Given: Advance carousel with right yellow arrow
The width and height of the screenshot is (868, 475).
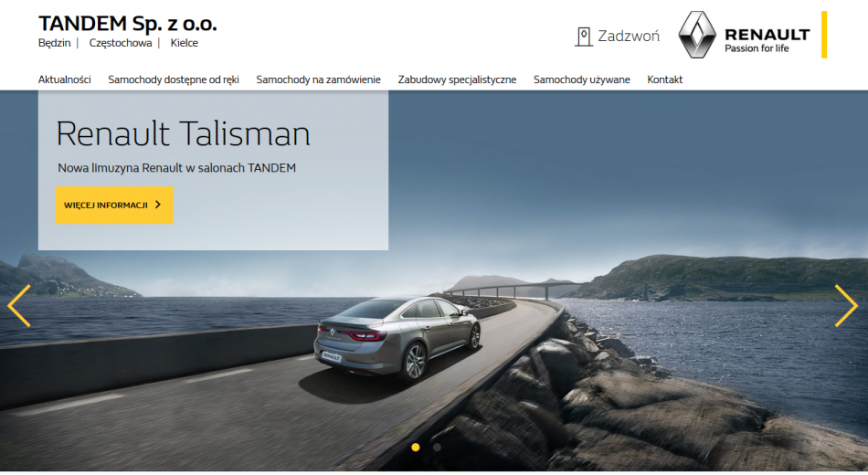Looking at the screenshot, I should (846, 306).
